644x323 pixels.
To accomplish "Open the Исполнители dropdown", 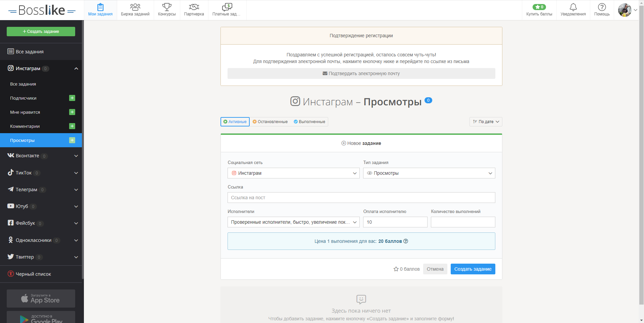I will [294, 222].
